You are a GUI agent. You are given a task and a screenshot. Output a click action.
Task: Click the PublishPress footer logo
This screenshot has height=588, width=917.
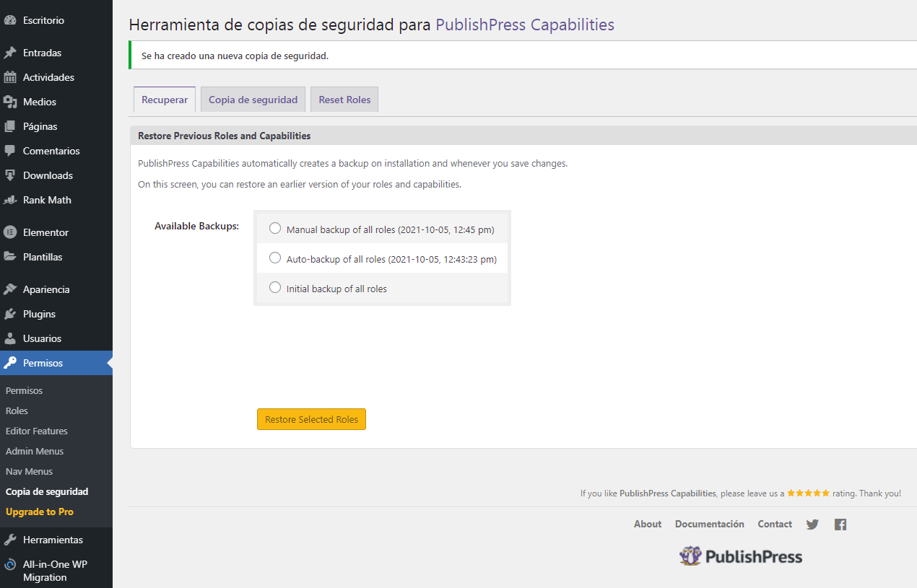(741, 556)
